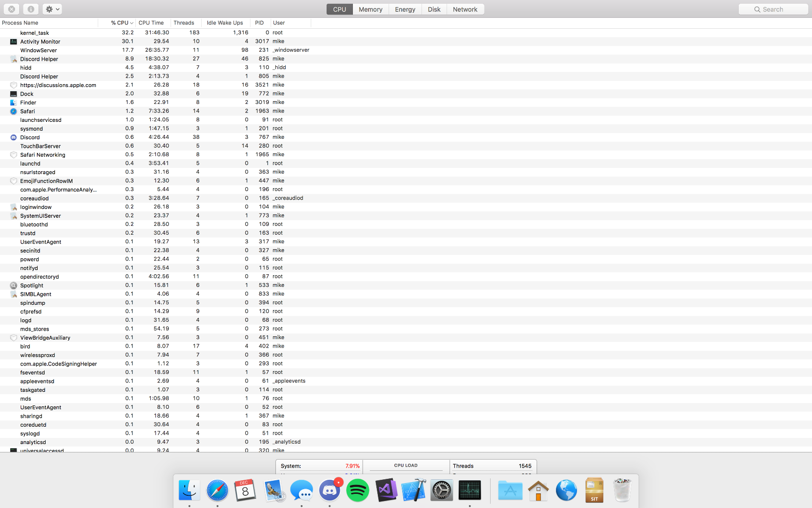The height and width of the screenshot is (508, 812).
Task: Open Spotify from the Dock
Action: point(358,491)
